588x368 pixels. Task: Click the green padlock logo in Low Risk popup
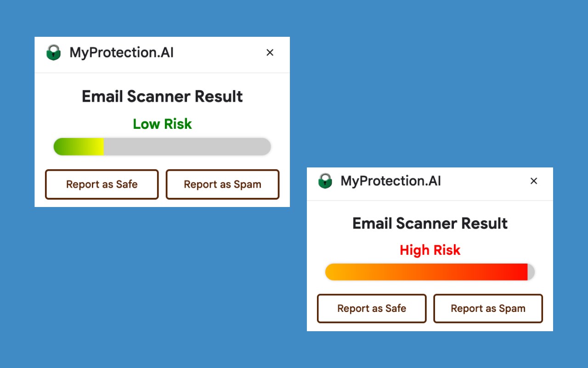click(54, 52)
